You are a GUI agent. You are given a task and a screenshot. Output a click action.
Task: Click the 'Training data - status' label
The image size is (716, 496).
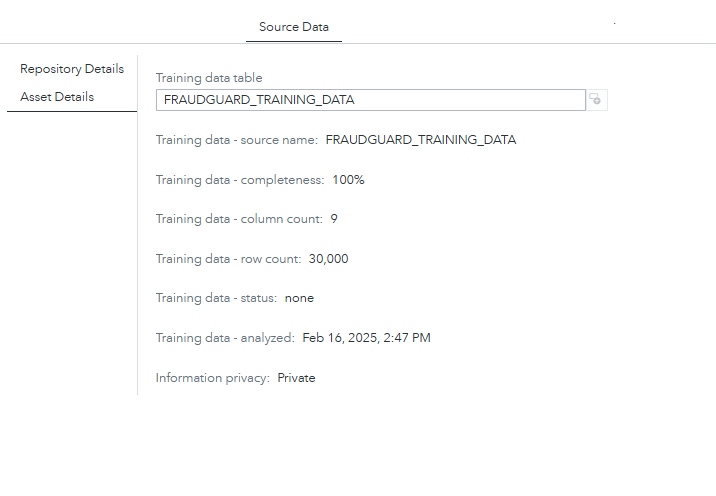[x=216, y=298]
